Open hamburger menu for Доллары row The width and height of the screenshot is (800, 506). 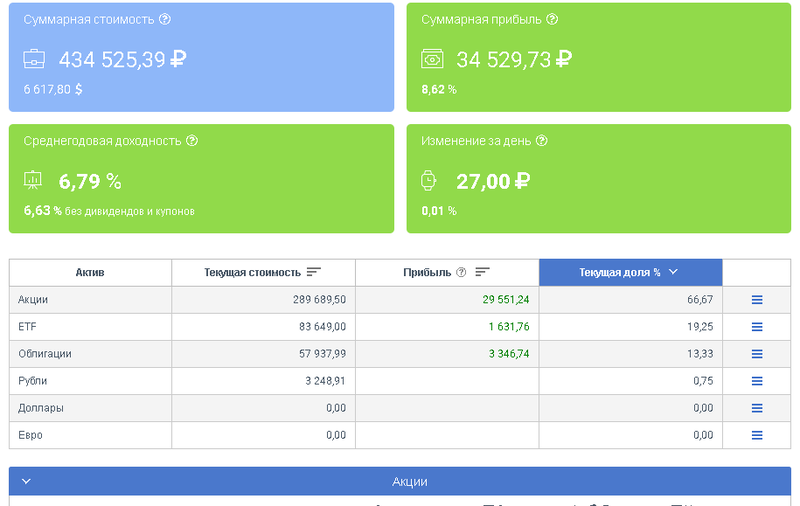coord(757,408)
